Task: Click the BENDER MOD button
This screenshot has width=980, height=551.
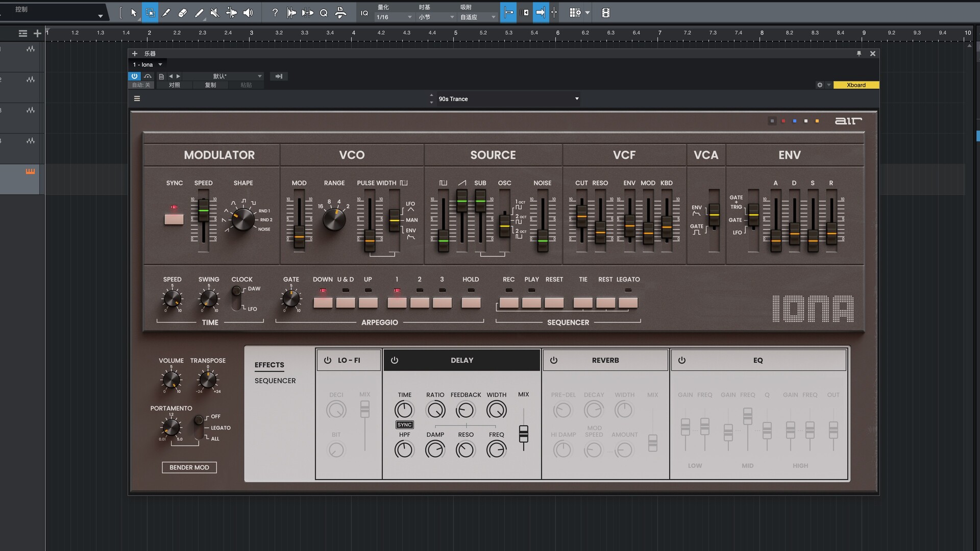Action: pos(189,467)
